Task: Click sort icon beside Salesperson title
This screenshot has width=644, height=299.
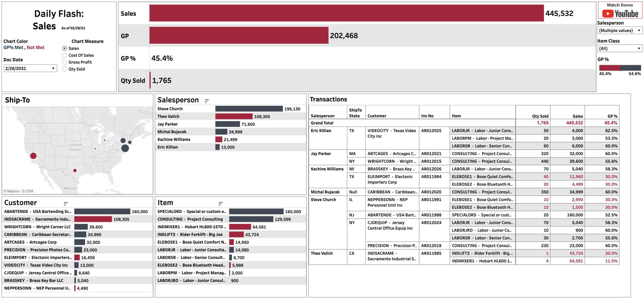Action: pyautogui.click(x=207, y=101)
